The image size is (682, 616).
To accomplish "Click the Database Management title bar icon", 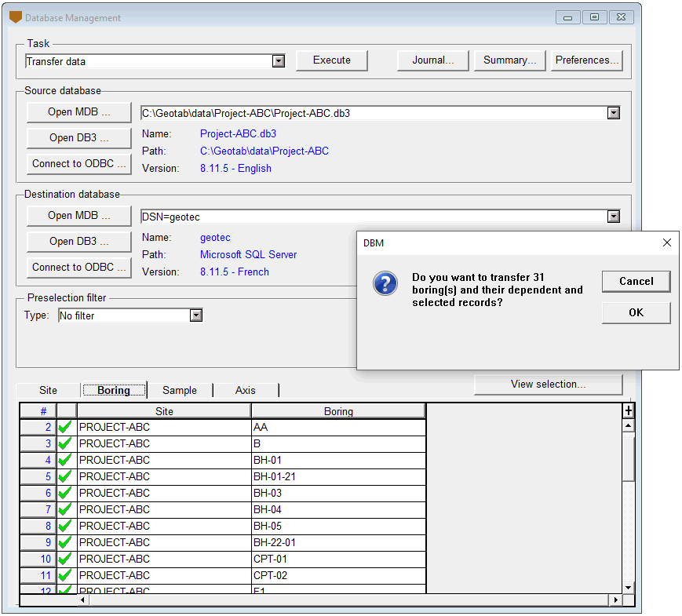I will [x=16, y=17].
